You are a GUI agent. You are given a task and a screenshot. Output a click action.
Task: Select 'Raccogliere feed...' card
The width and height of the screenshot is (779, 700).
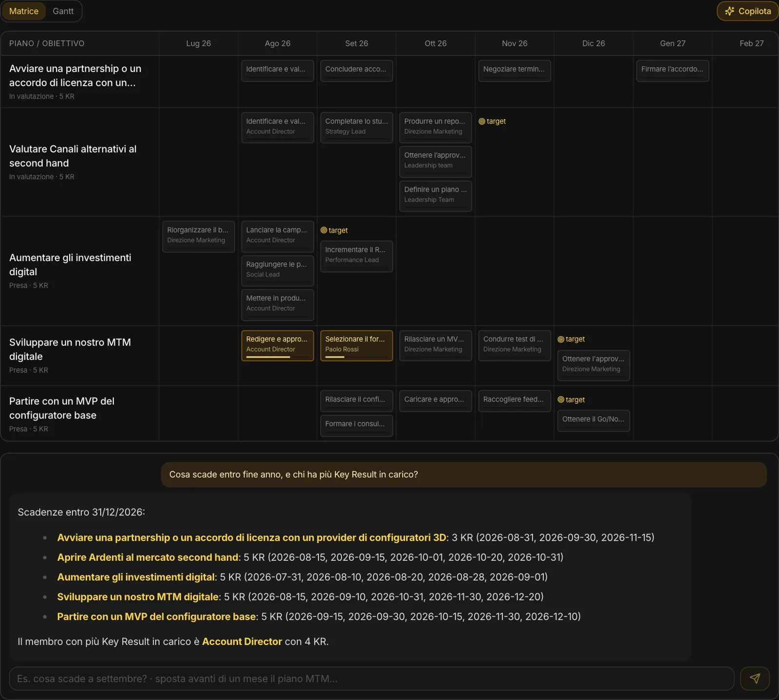click(515, 401)
